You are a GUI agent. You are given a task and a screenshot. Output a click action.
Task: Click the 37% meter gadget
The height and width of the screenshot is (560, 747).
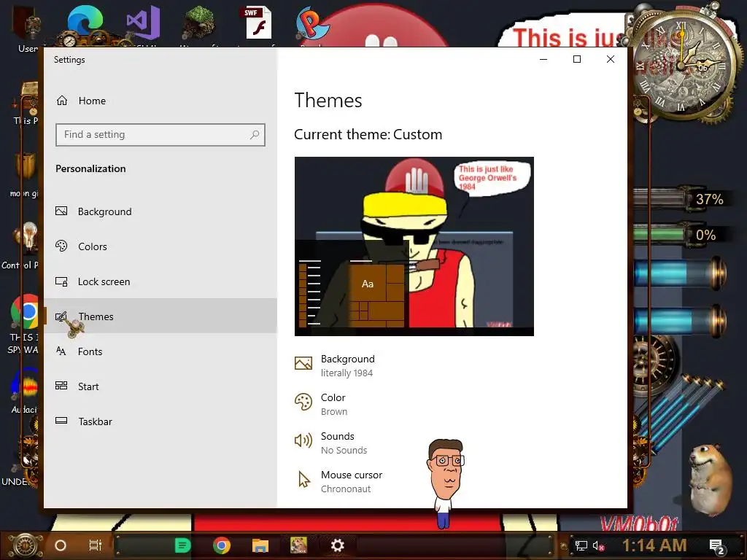(682, 198)
